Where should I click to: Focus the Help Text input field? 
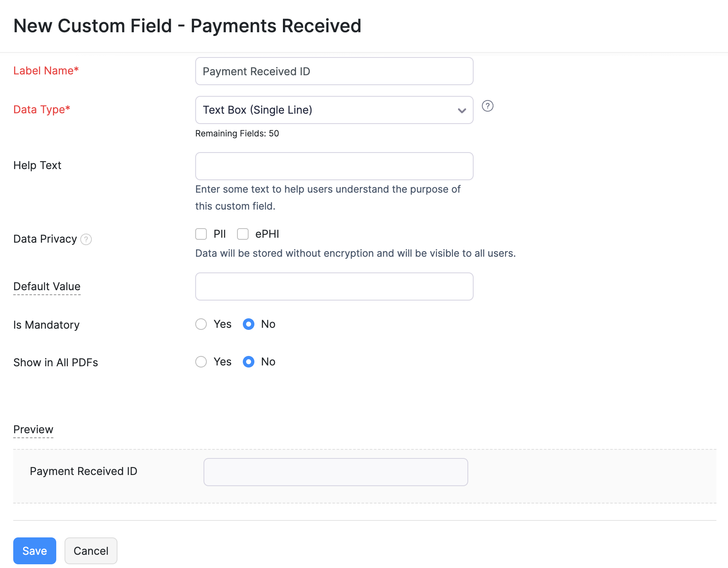pos(334,166)
